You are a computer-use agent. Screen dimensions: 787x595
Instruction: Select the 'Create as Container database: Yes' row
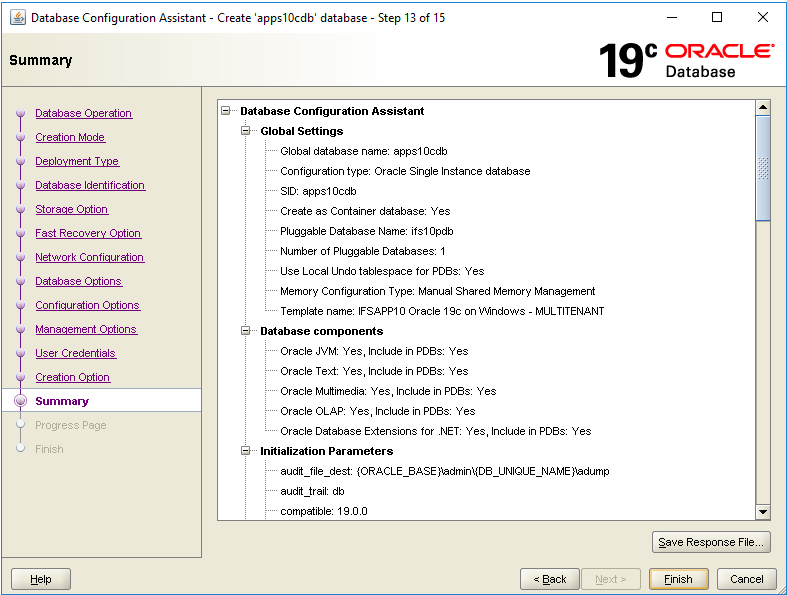(x=365, y=211)
